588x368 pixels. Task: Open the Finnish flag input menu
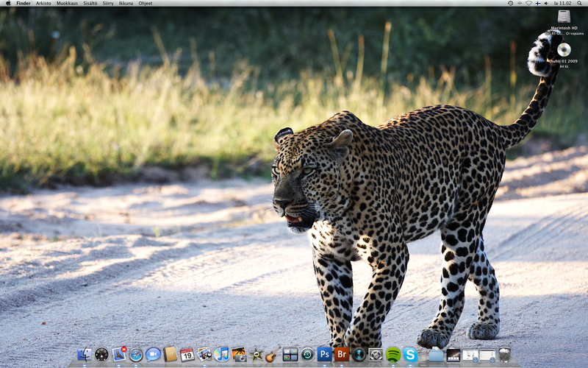click(x=538, y=3)
